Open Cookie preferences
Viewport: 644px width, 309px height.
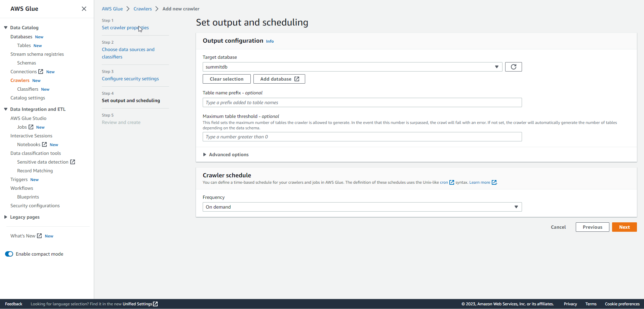point(622,304)
